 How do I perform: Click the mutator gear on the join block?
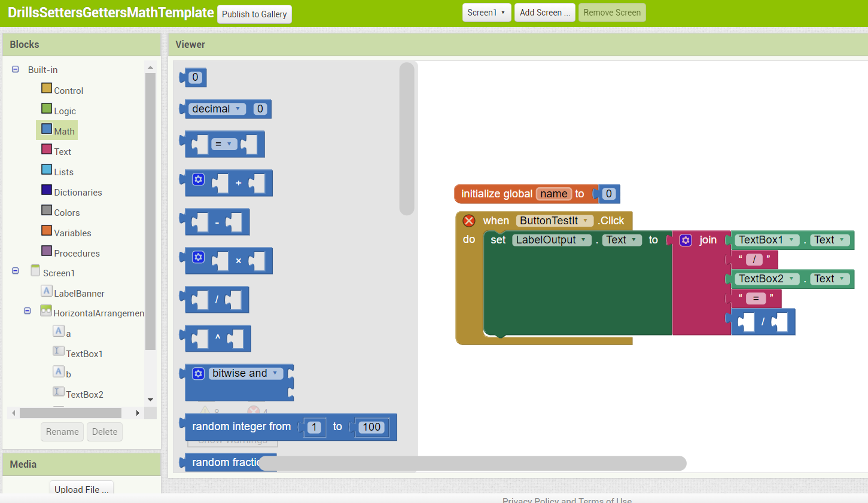click(x=685, y=239)
